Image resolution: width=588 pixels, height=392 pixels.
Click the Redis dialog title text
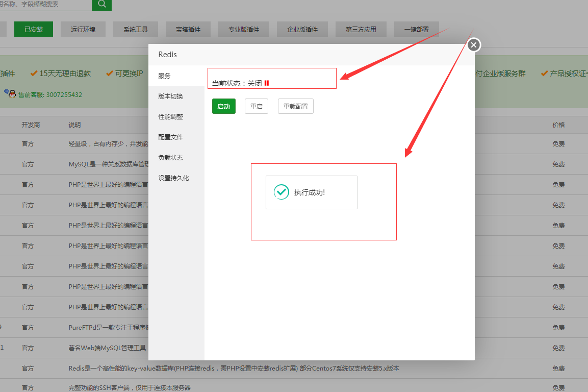[x=167, y=55]
